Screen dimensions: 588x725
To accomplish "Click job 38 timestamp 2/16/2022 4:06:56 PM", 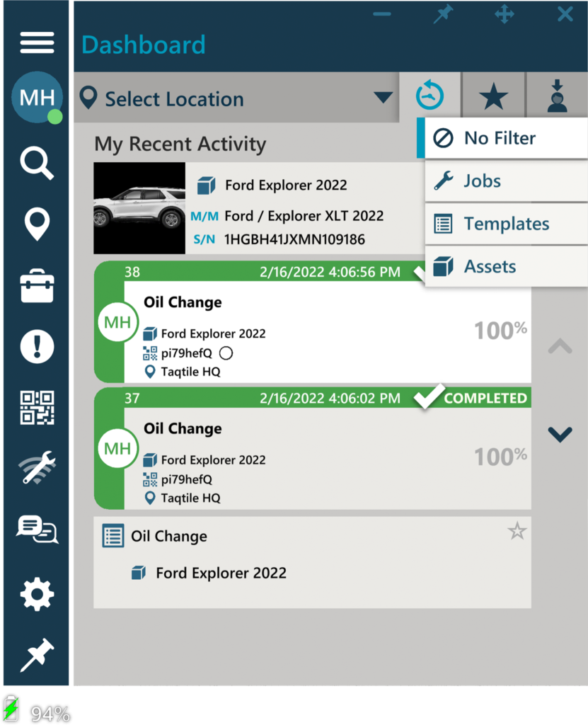I will click(330, 272).
